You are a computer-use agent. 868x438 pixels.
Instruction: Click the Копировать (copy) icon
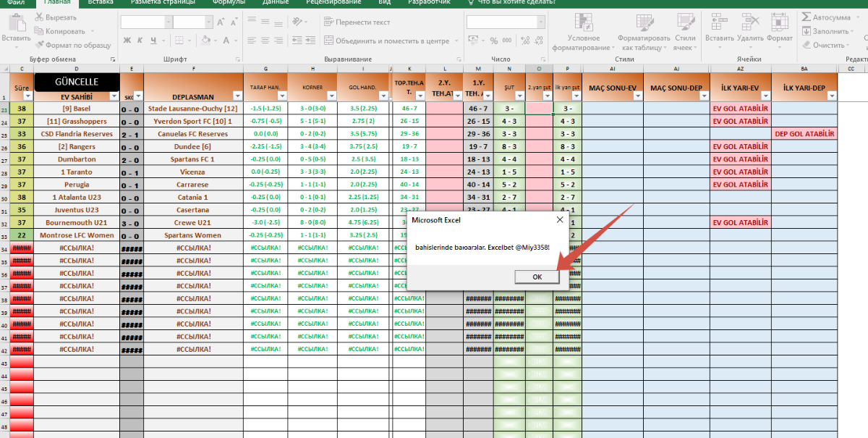(x=40, y=31)
